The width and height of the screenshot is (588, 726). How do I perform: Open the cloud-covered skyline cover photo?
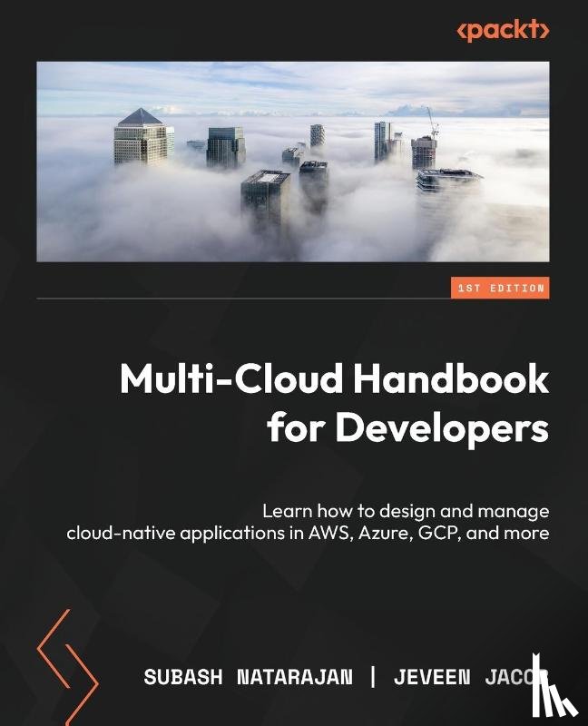coord(293,162)
